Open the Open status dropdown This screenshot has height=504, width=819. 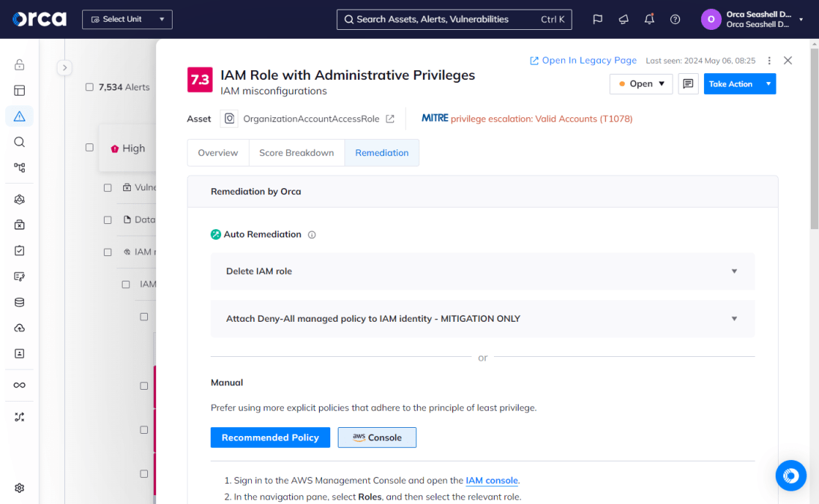(x=641, y=84)
